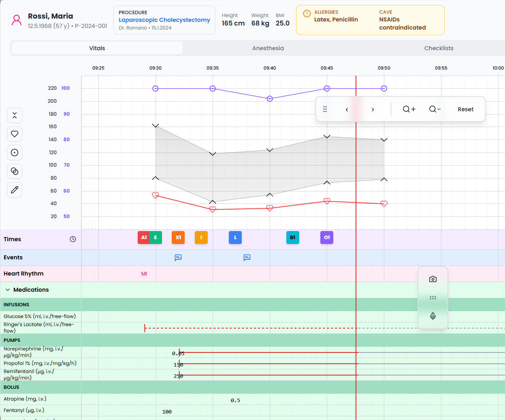Open the Checklists tab

pyautogui.click(x=439, y=48)
